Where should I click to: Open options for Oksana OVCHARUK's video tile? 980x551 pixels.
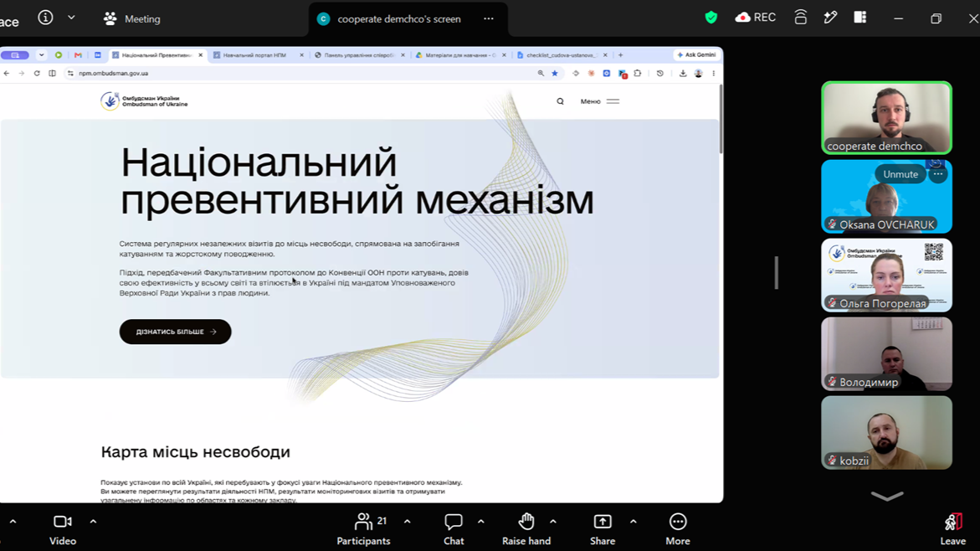point(938,174)
